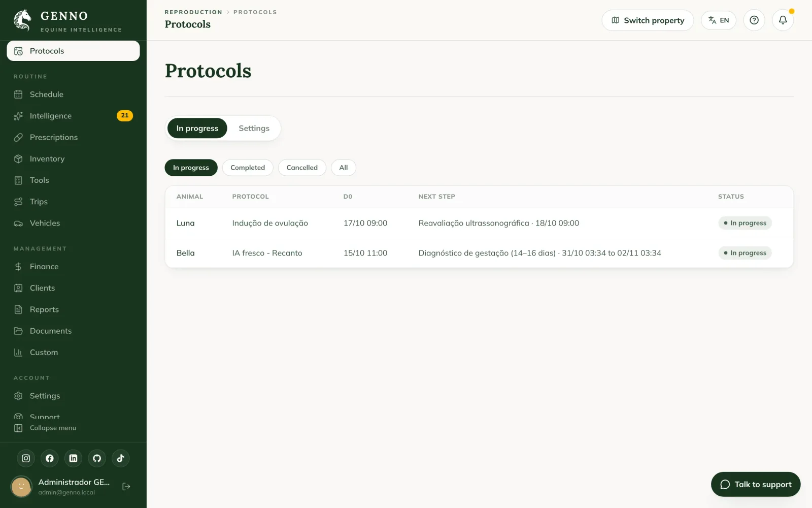Click Talk to support button
The image size is (812, 508).
pyautogui.click(x=756, y=485)
